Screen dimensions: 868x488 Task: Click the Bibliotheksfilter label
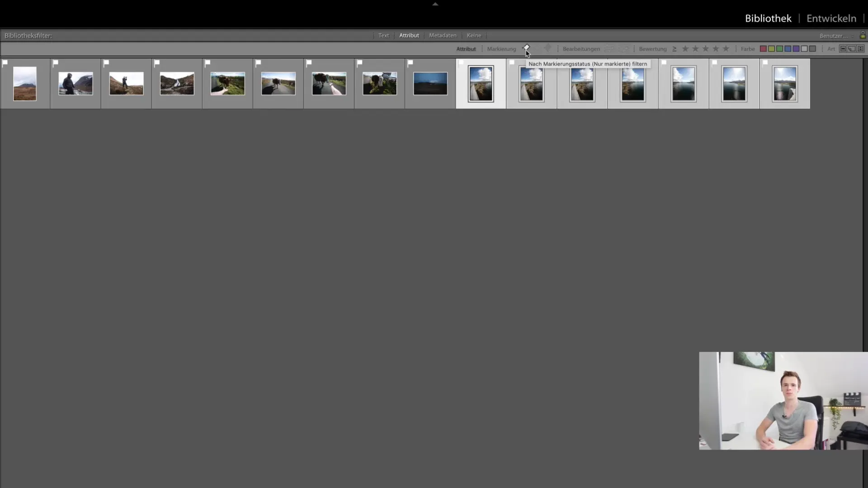pyautogui.click(x=28, y=36)
